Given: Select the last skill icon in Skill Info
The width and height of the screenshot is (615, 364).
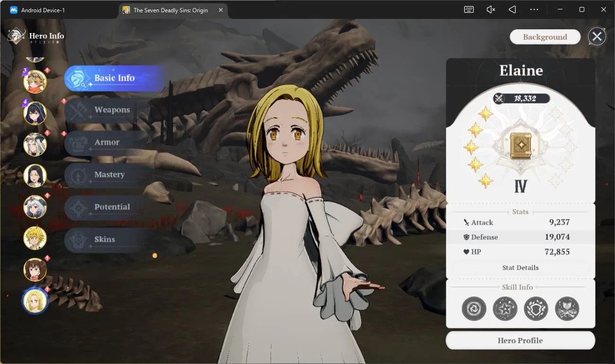Looking at the screenshot, I should 567,309.
